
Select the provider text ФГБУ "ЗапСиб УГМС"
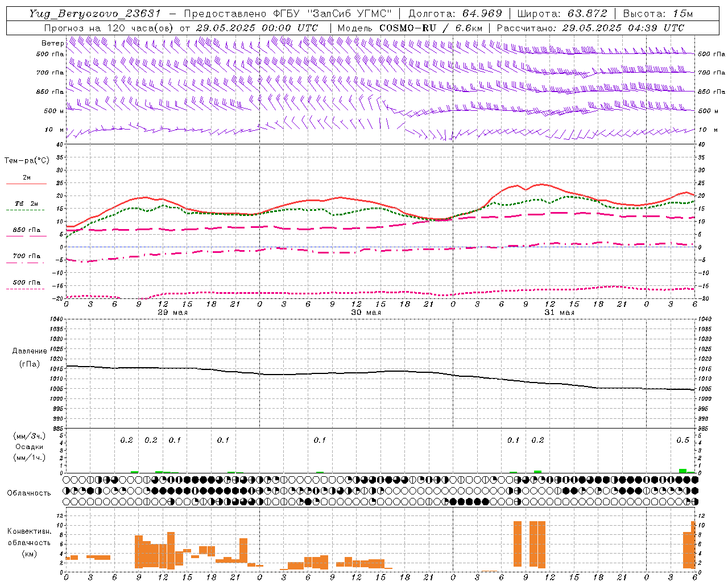coord(333,14)
